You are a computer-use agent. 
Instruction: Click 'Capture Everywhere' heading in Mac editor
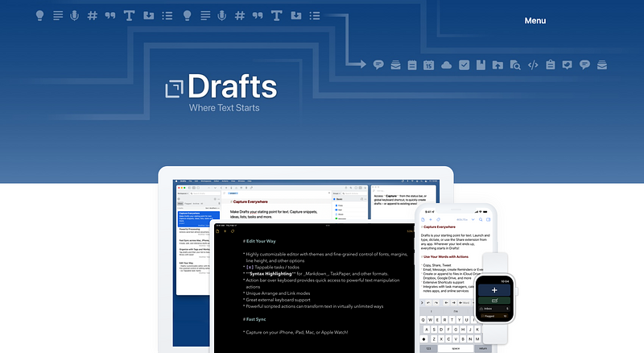(250, 201)
